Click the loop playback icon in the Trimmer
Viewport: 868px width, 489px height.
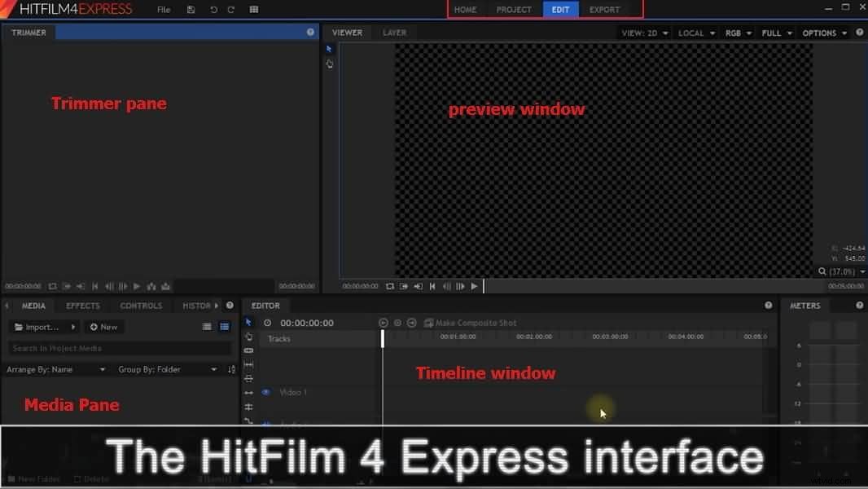(x=53, y=286)
